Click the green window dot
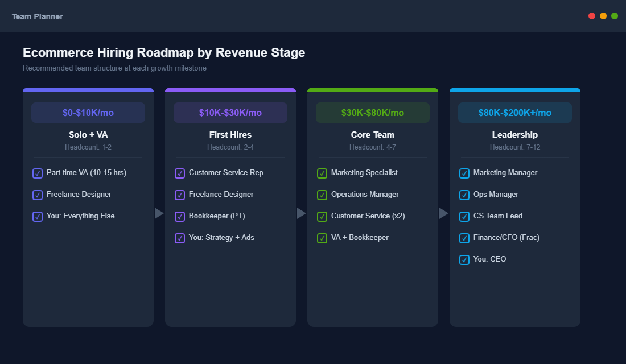This screenshot has height=364, width=626. coord(615,16)
